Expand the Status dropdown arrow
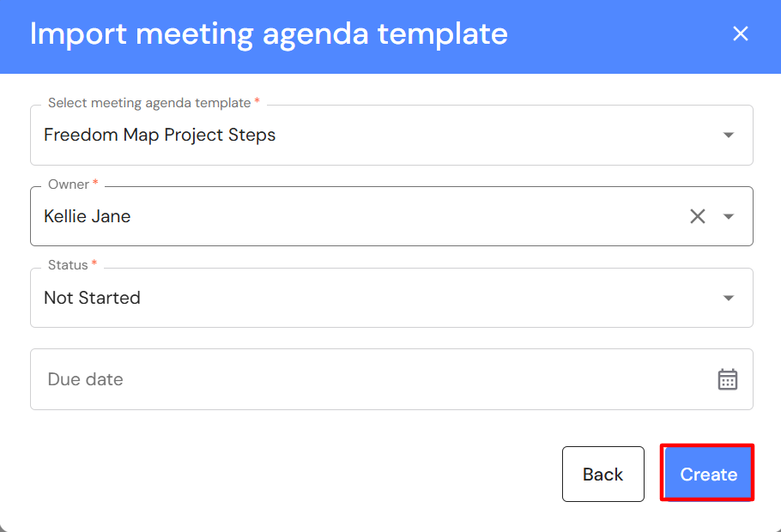 pos(729,298)
